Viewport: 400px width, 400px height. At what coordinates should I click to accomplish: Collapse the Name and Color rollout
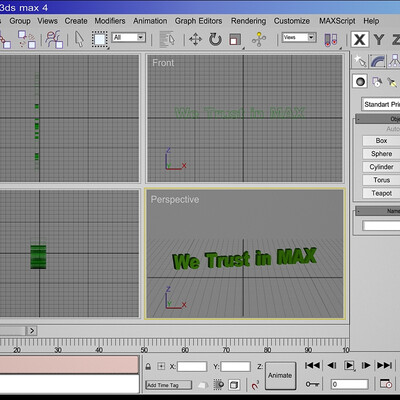378,211
